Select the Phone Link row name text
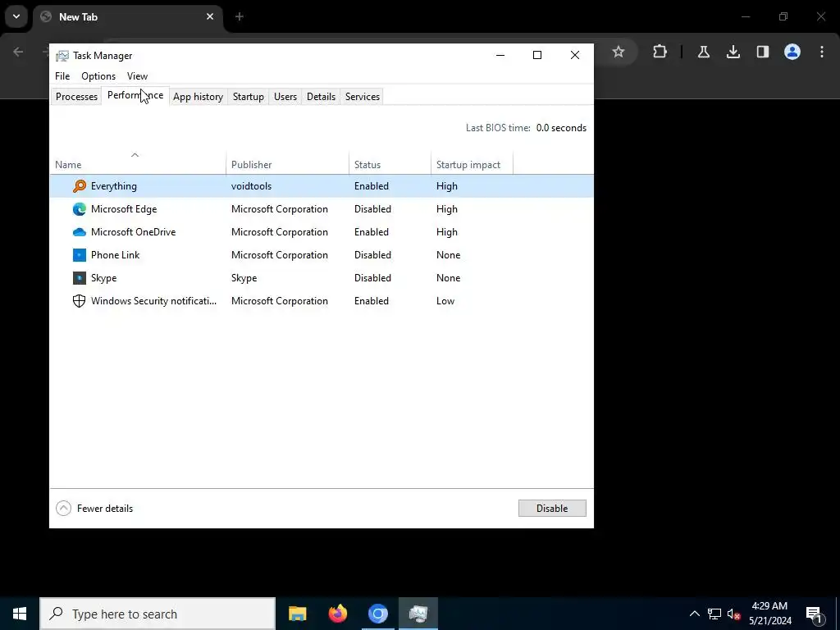The height and width of the screenshot is (630, 840). click(x=115, y=255)
